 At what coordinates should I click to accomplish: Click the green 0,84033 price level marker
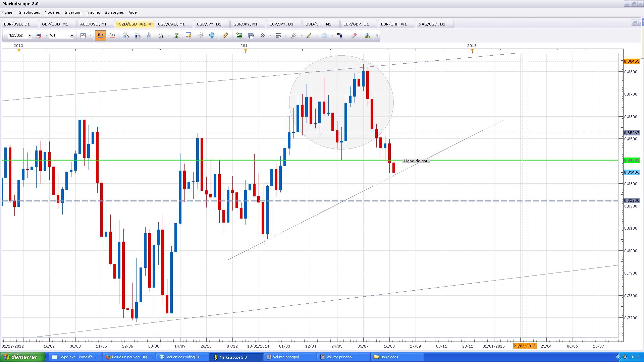(x=631, y=161)
